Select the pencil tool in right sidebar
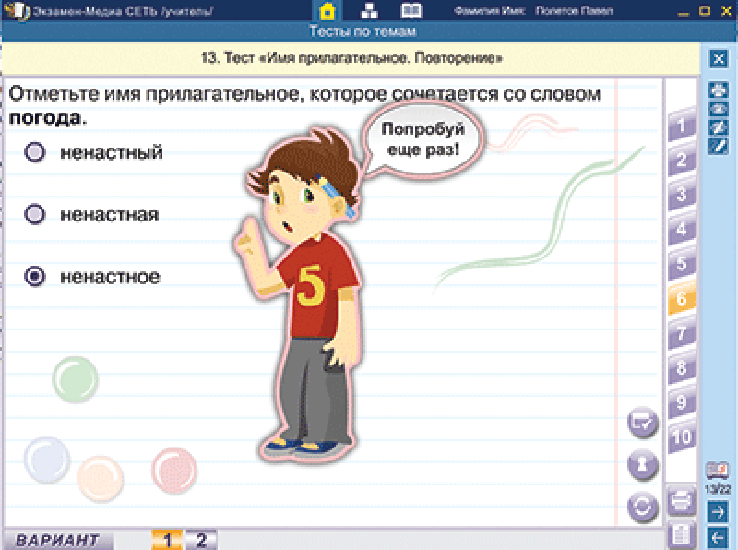This screenshot has height=550, width=738. (717, 146)
